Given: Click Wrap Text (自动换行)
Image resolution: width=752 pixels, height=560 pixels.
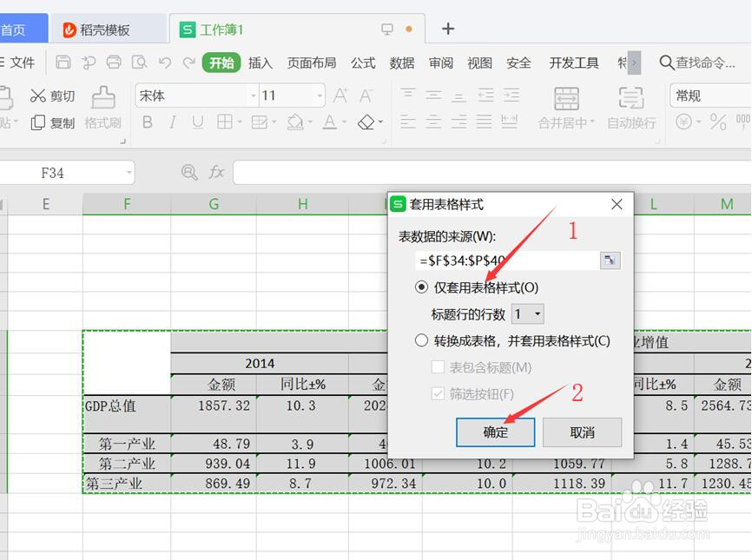Looking at the screenshot, I should pyautogui.click(x=631, y=109).
